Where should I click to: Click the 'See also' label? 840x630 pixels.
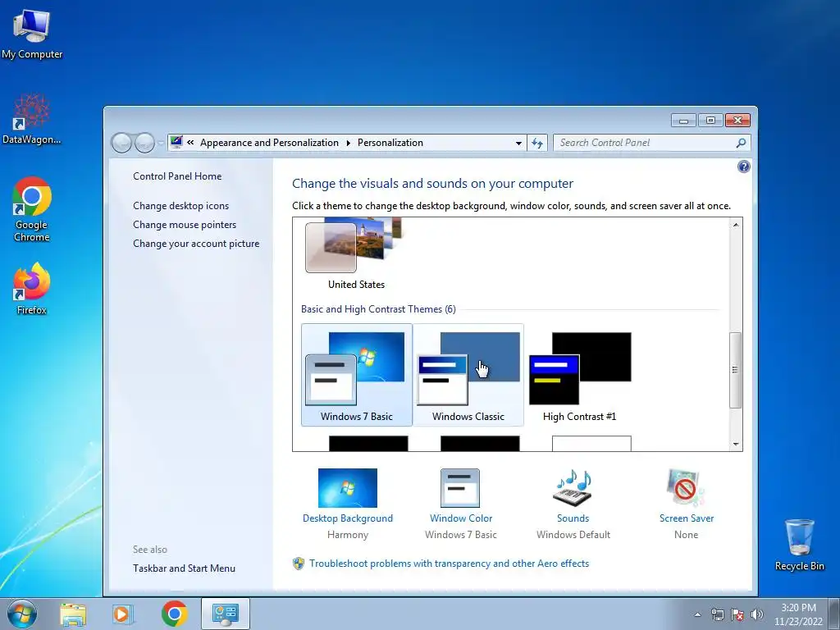coord(150,550)
